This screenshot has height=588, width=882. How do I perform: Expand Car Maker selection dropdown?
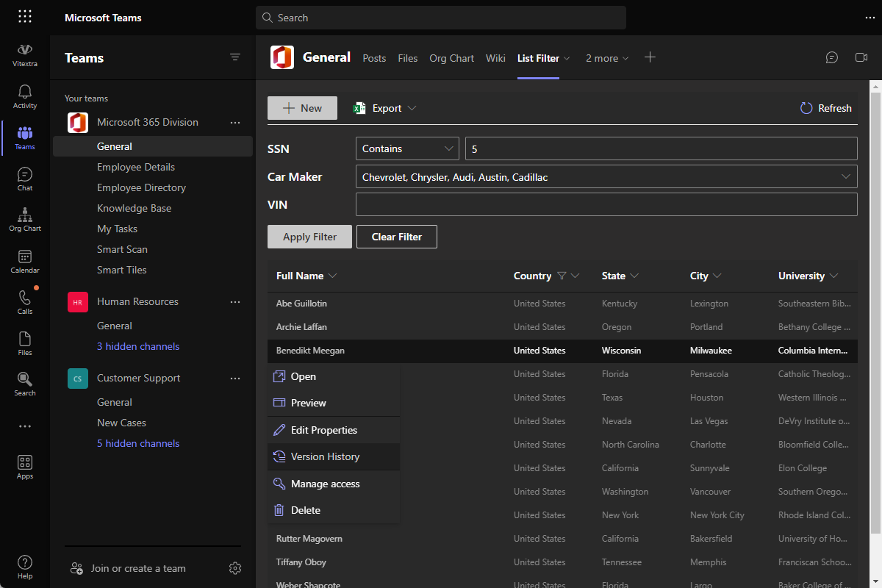click(x=845, y=177)
